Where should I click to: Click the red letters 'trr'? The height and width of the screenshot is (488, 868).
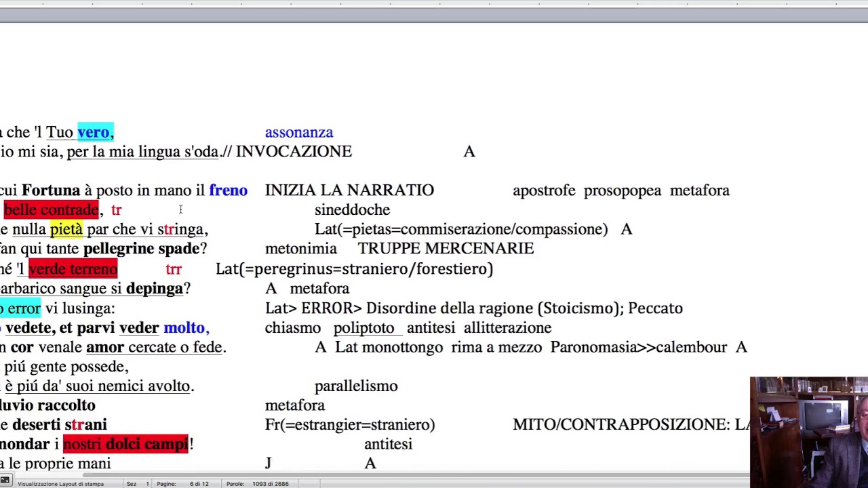174,269
